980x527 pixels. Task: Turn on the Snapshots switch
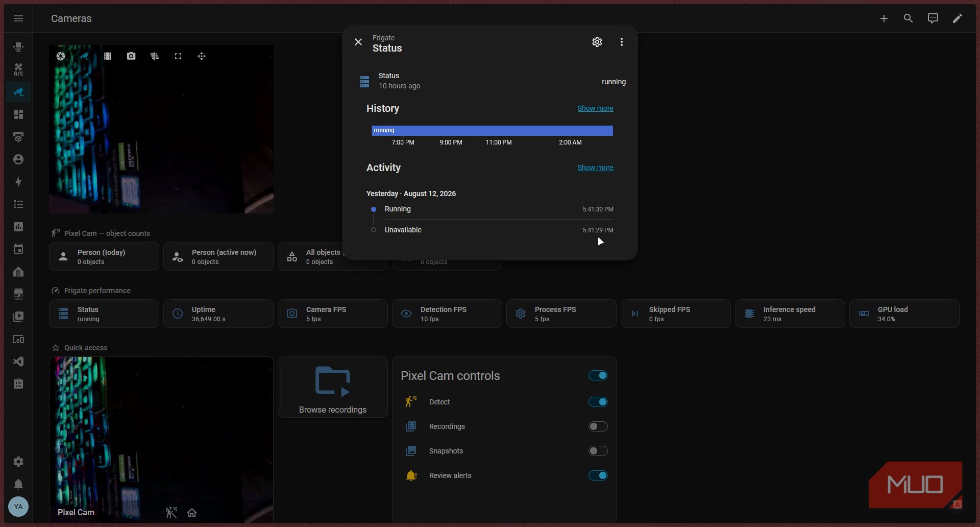[x=598, y=451]
